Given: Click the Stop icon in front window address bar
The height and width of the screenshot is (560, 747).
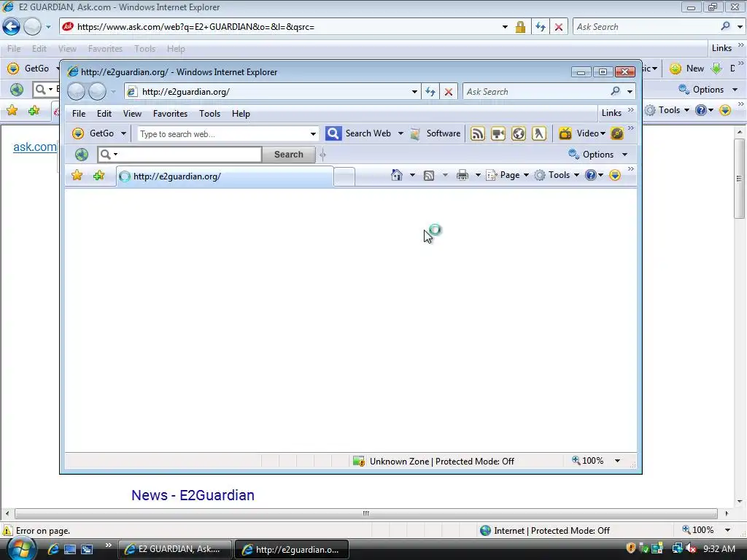Looking at the screenshot, I should click(x=449, y=92).
